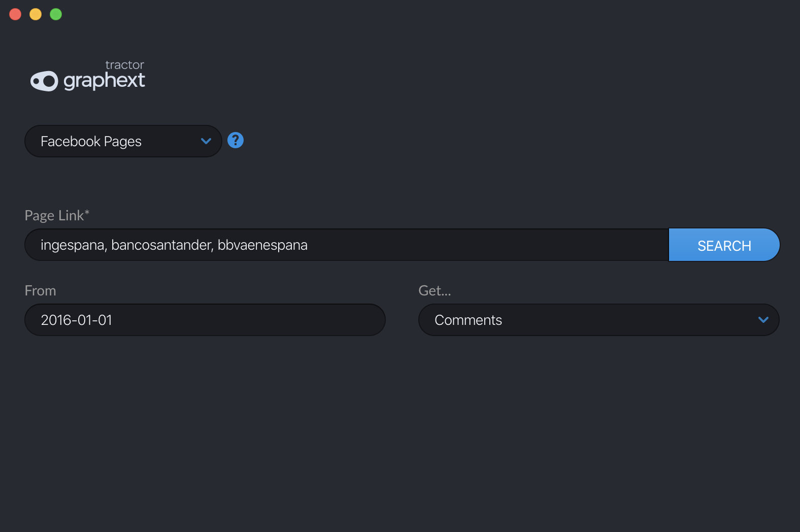800x532 pixels.
Task: Open the Comments dropdown under Get...
Action: coord(584,320)
